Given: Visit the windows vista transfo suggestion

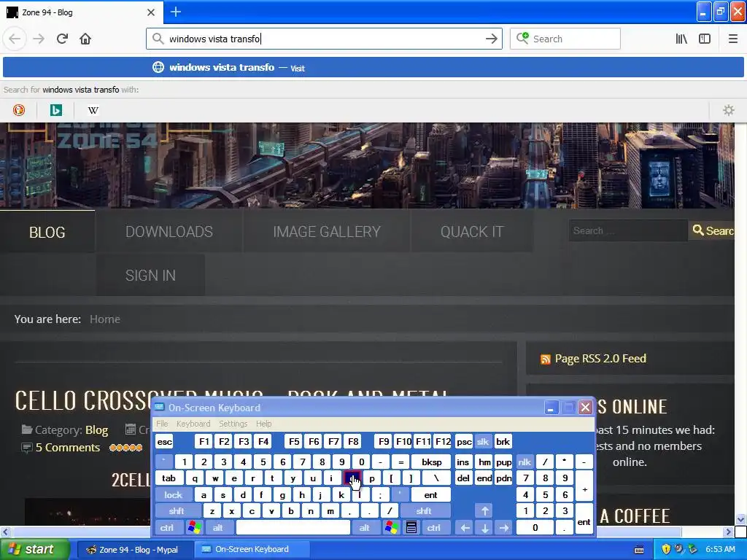Looking at the screenshot, I should (x=373, y=67).
